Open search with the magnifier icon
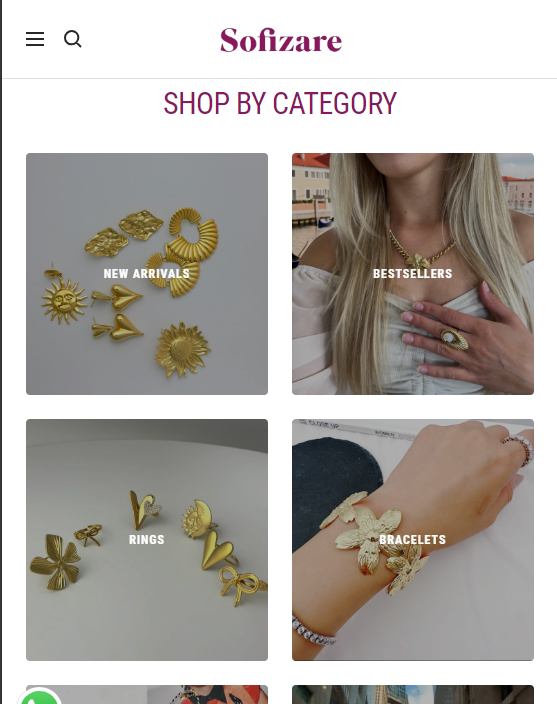This screenshot has height=704, width=557. (x=72, y=39)
